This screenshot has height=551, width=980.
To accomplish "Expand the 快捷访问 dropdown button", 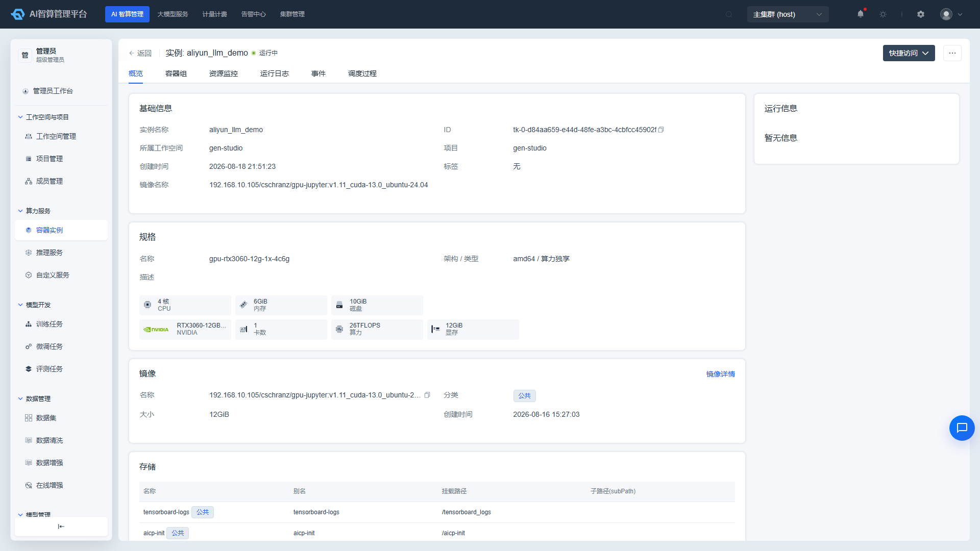I will click(x=909, y=53).
